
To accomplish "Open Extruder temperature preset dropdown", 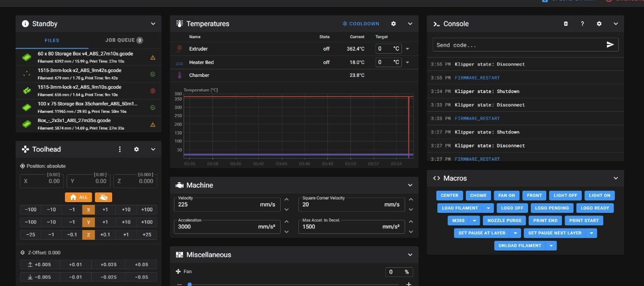I will (407, 49).
